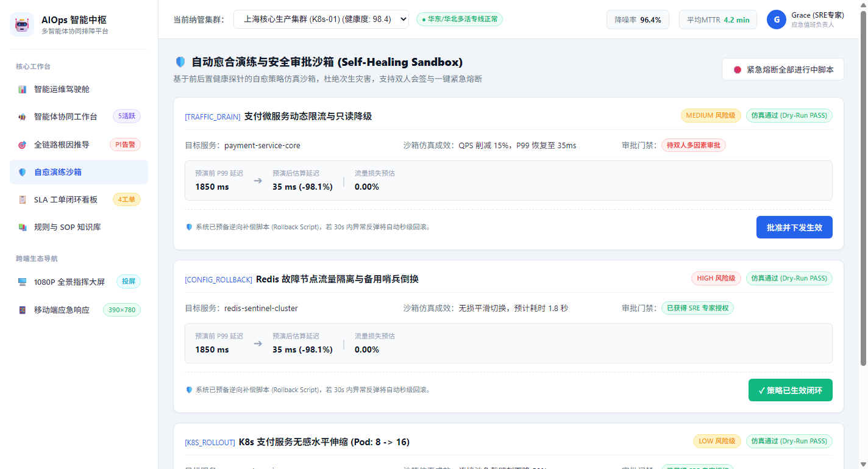Viewport: 868px width, 469px height.
Task: Click Dry-Run PASS tag on K8S_ROLLOUT card
Action: coord(789,441)
